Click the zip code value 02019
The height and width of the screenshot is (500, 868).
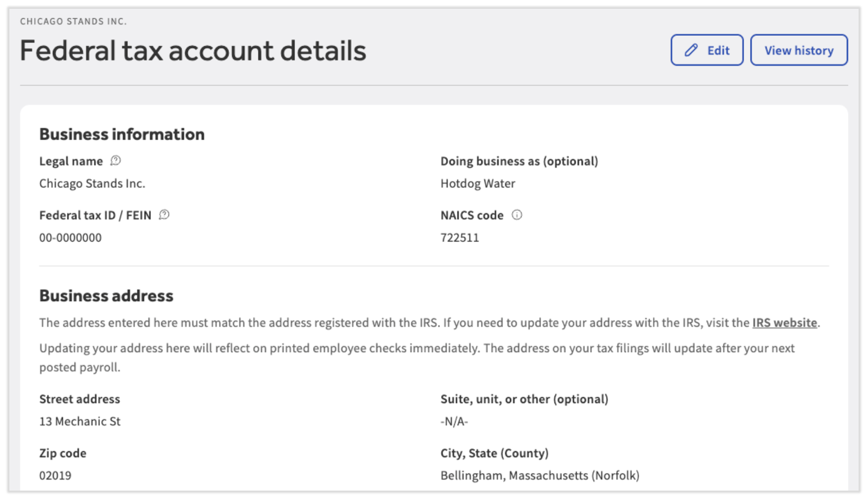coord(55,475)
